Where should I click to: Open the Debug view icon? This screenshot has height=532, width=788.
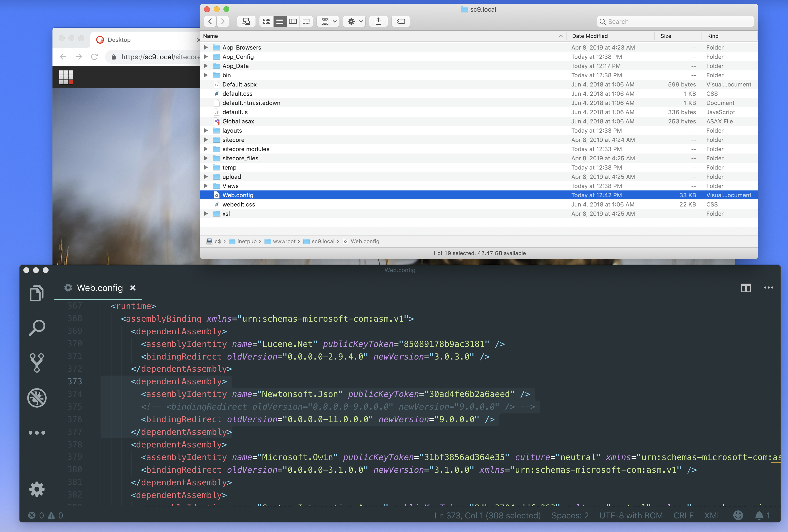(x=37, y=398)
